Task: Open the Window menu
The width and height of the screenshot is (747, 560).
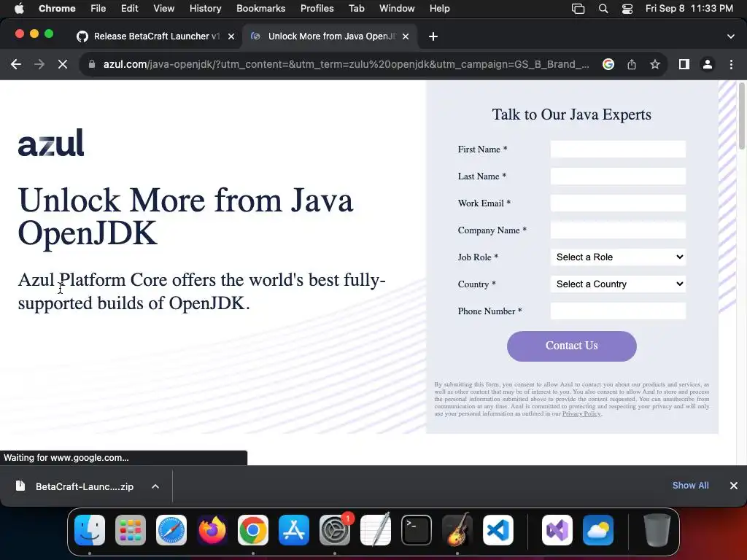Action: tap(397, 9)
